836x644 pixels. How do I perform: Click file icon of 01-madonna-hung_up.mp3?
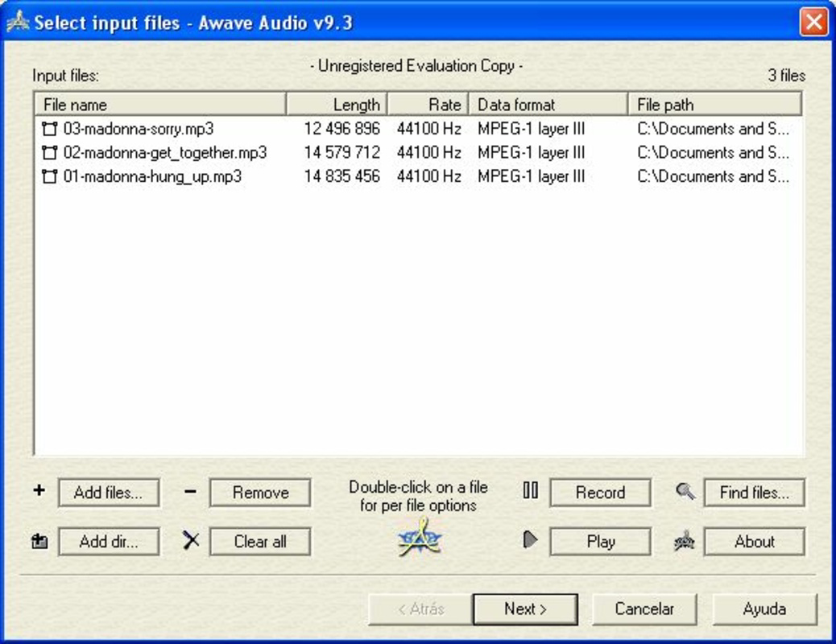coord(50,176)
